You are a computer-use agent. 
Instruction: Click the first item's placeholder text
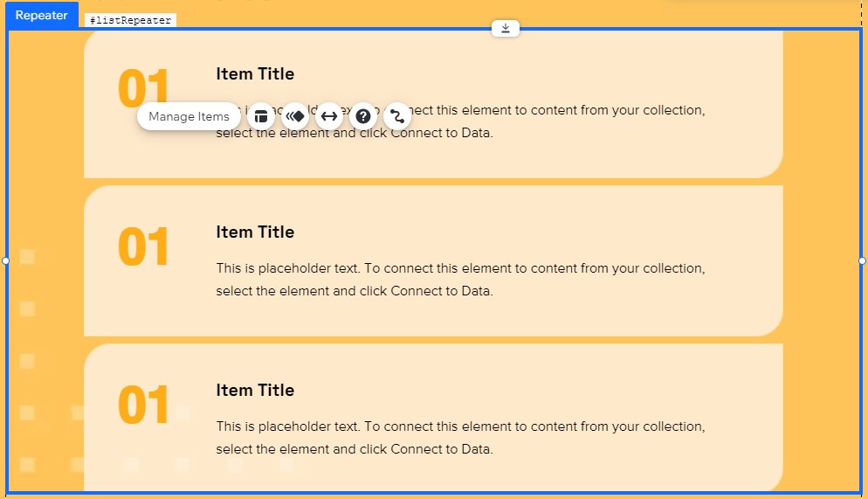(460, 121)
